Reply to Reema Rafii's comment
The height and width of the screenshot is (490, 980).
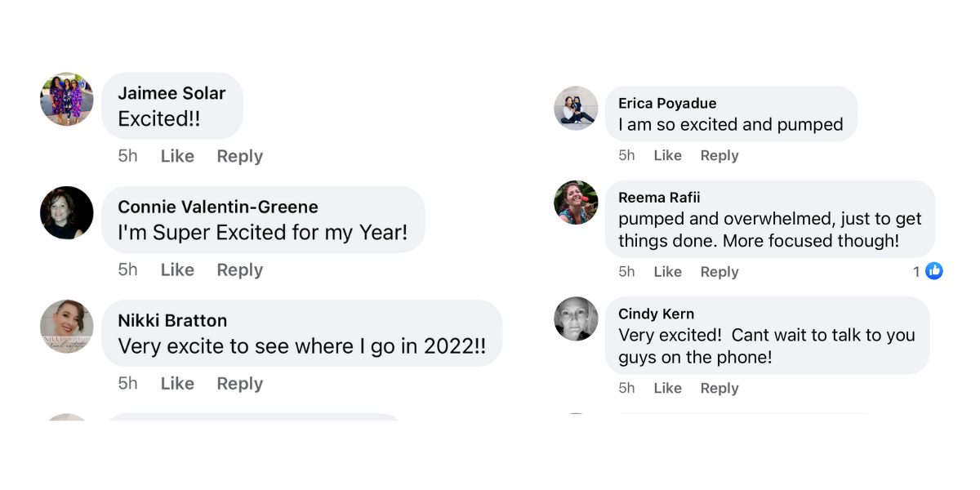719,272
